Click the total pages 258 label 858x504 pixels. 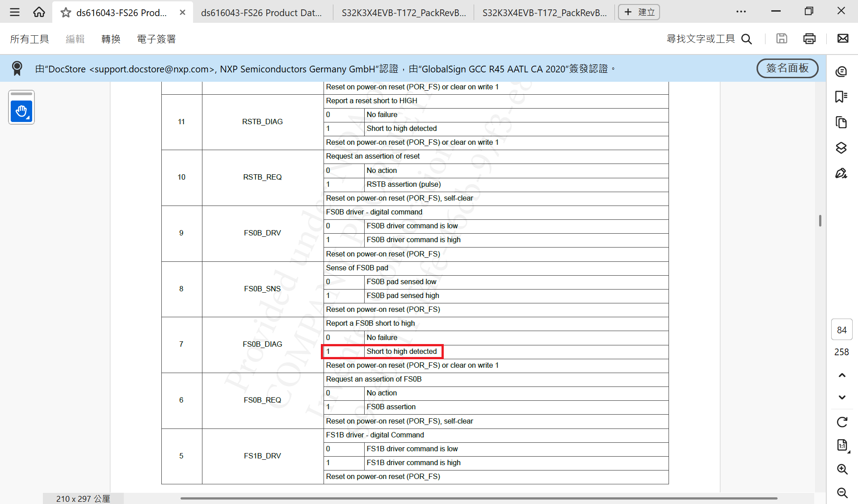pyautogui.click(x=841, y=352)
